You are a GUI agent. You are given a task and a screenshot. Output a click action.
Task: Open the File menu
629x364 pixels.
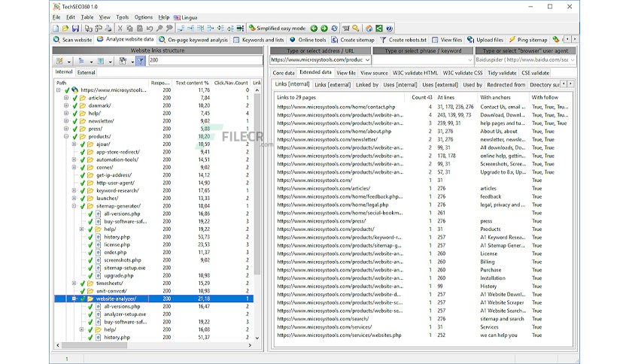[56, 17]
